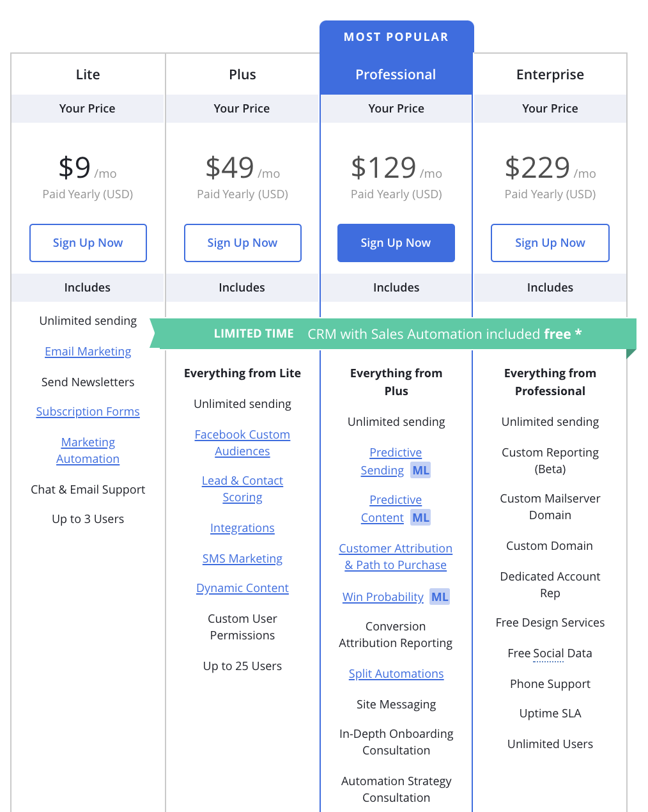Open the Email Marketing link
The image size is (648, 812).
(88, 352)
